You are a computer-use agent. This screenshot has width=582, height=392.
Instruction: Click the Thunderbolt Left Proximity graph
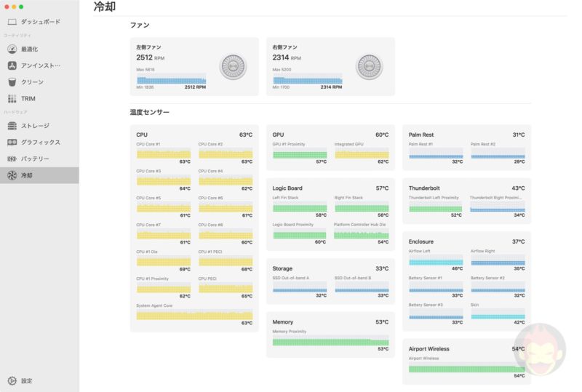(435, 207)
